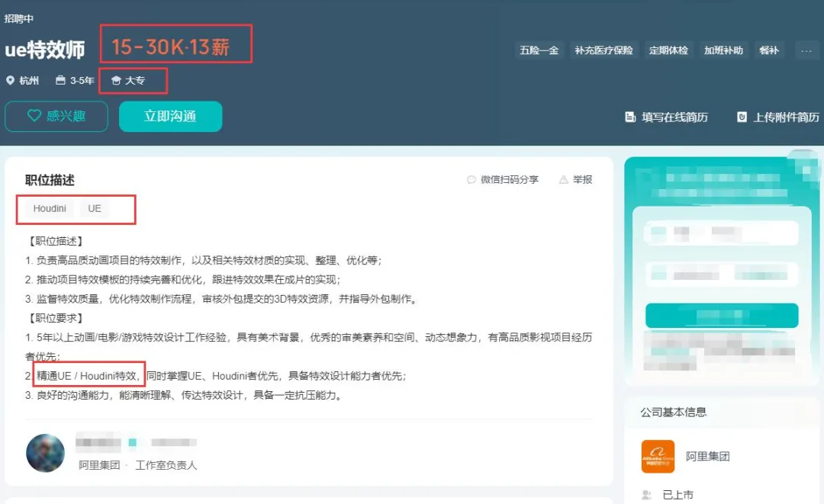
Task: Open the 微信扫码分享 share icon
Action: 472,180
